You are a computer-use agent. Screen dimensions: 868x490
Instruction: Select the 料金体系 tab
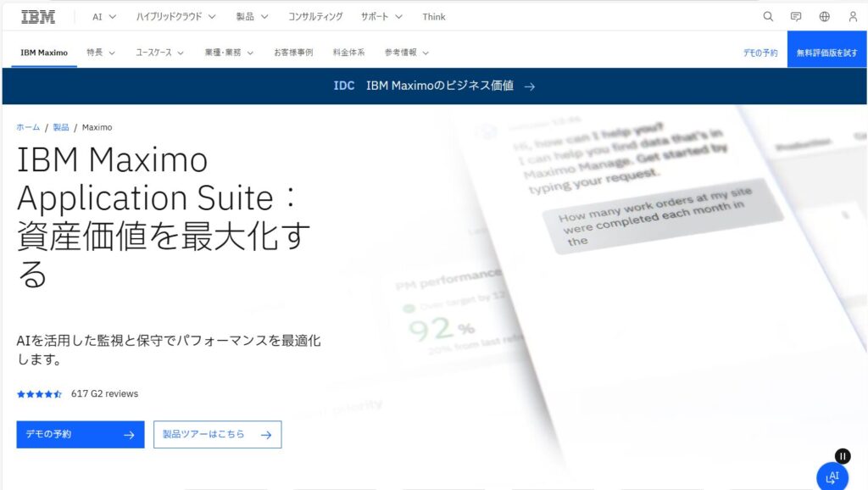point(348,53)
